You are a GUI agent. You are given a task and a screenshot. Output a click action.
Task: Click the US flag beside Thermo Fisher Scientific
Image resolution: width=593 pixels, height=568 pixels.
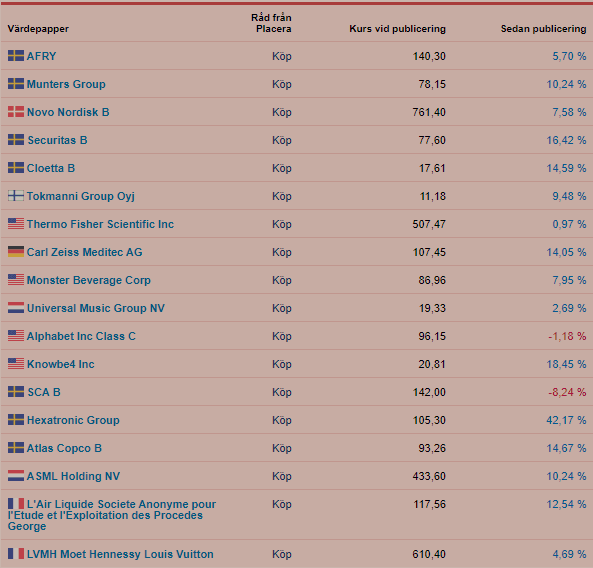(16, 224)
